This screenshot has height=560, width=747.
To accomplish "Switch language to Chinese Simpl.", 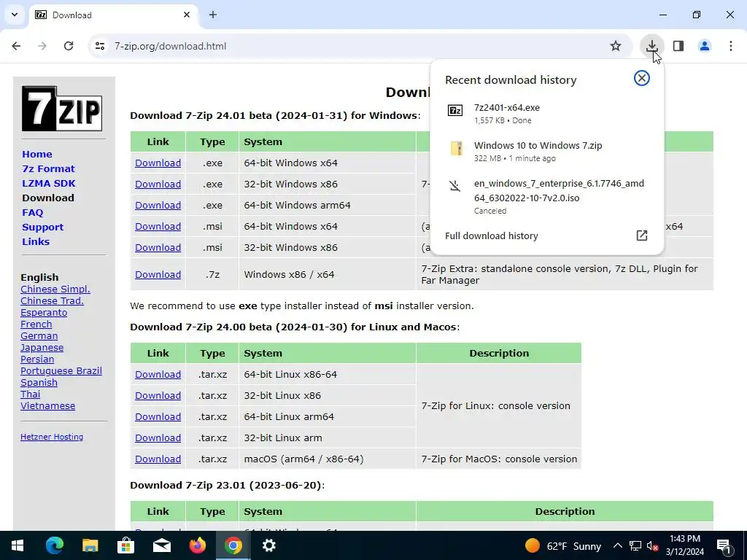I will tap(55, 289).
